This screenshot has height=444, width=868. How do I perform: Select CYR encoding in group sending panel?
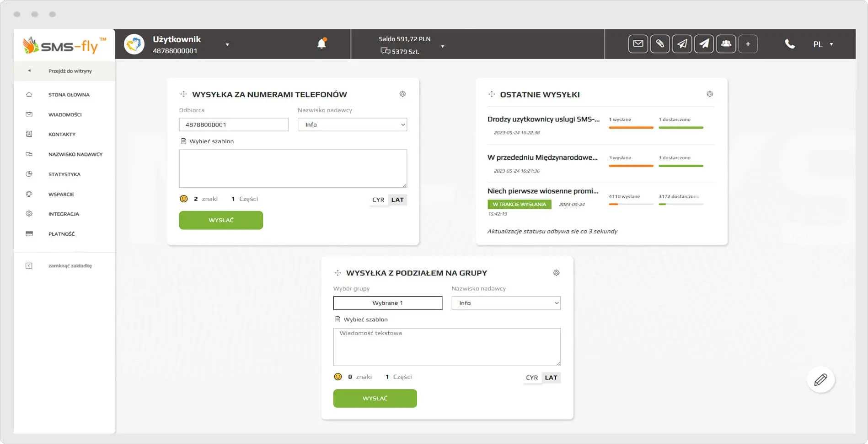click(x=532, y=378)
